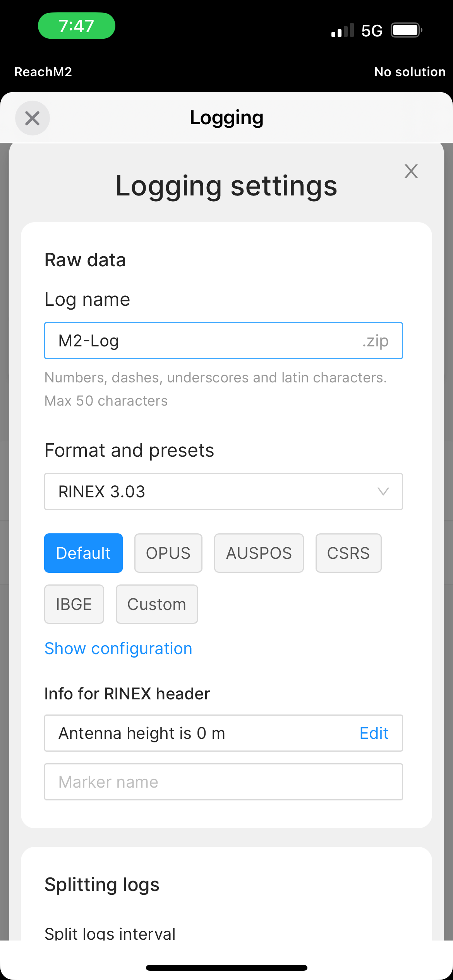The height and width of the screenshot is (980, 453).
Task: Dismiss Logging settings with the thin X icon
Action: click(x=411, y=171)
